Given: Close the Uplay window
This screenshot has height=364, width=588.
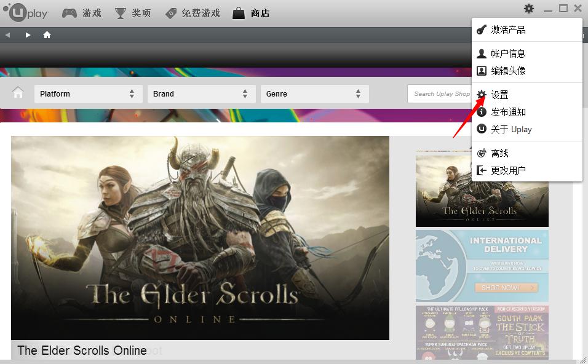Looking at the screenshot, I should click(578, 8).
